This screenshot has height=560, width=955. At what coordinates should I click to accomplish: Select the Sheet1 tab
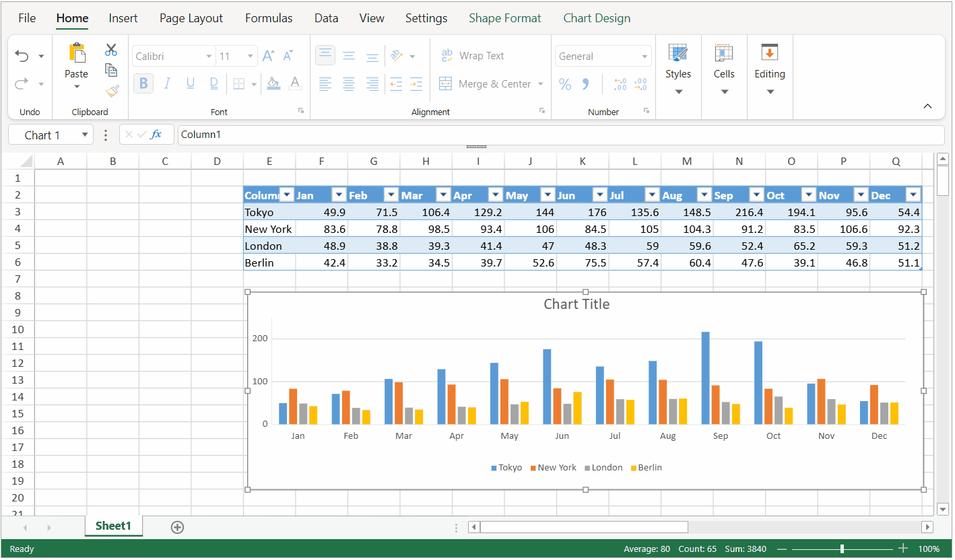click(x=113, y=526)
